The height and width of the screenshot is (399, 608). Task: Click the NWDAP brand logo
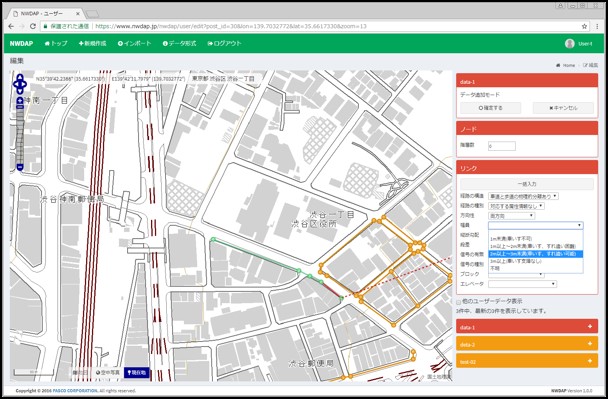[21, 43]
